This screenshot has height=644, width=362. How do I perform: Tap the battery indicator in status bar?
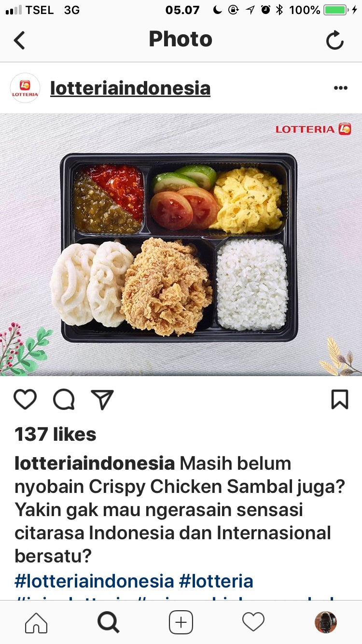click(x=335, y=10)
